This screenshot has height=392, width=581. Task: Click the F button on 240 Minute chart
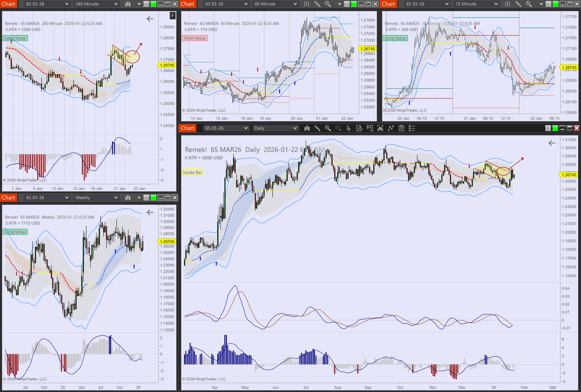click(x=172, y=16)
